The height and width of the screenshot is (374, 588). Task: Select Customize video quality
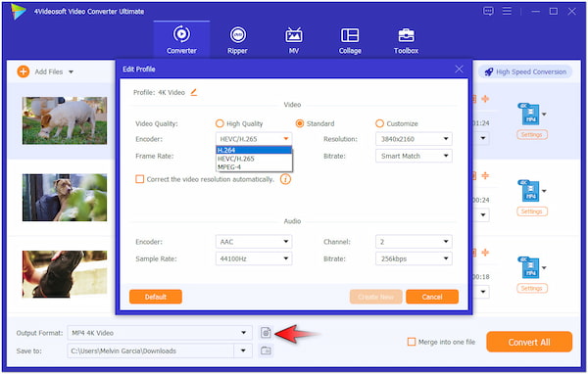(379, 123)
